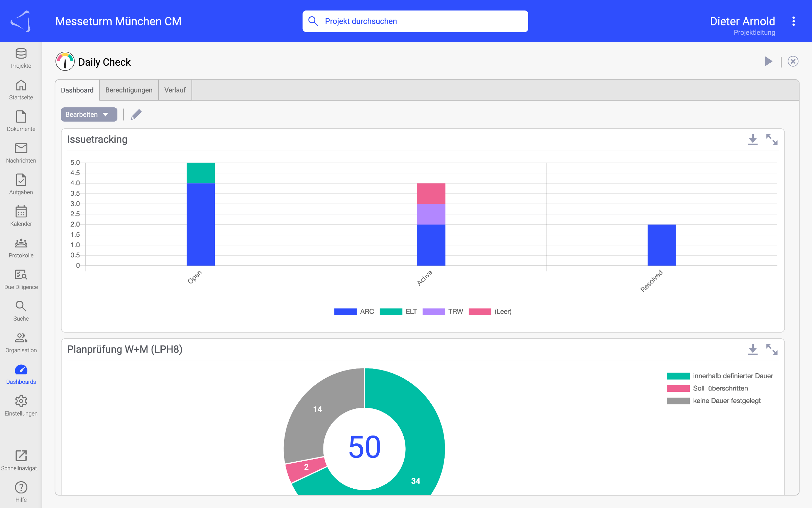
Task: Open the Bearbeiten dropdown
Action: pos(89,114)
